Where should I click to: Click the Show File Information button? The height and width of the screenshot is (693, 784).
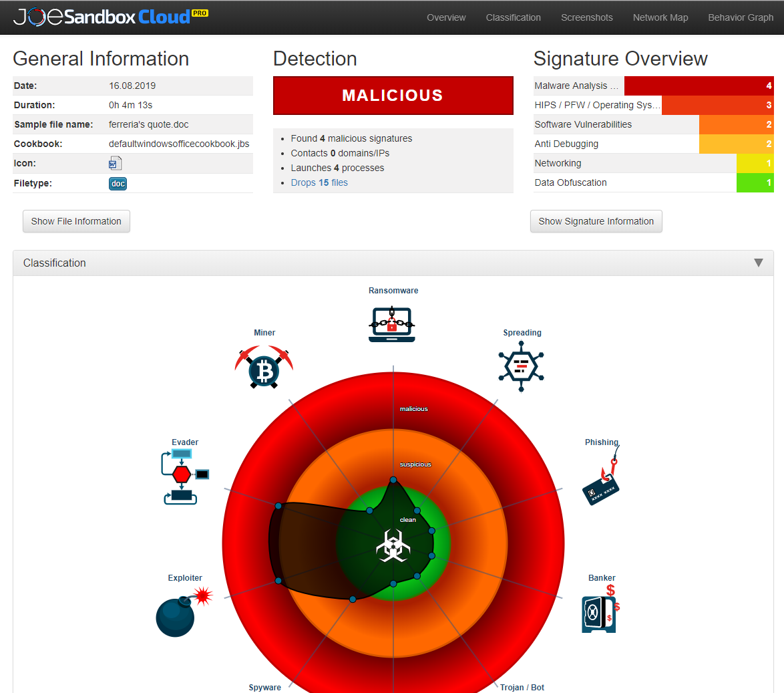(x=75, y=221)
